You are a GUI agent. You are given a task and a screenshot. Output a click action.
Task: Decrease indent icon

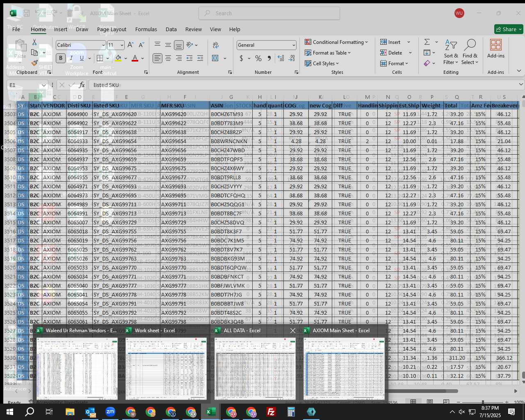pos(189,58)
